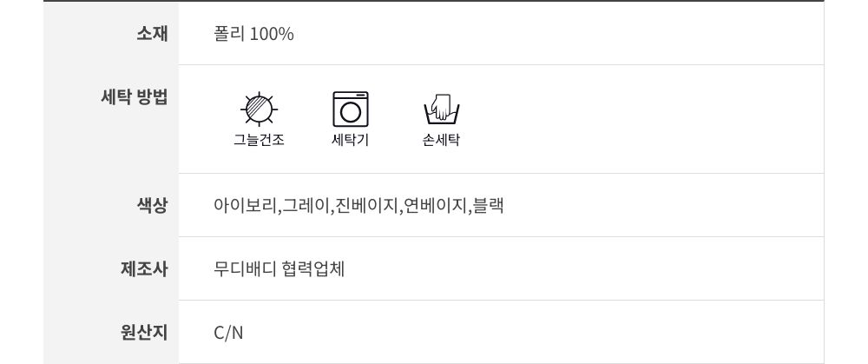Click the hand wash basin icon
This screenshot has height=364, width=868.
pyautogui.click(x=441, y=110)
